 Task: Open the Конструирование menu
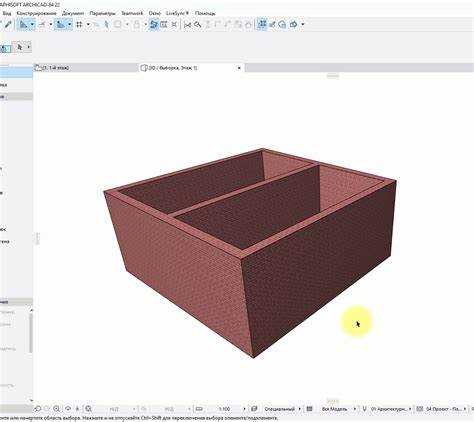(x=37, y=13)
